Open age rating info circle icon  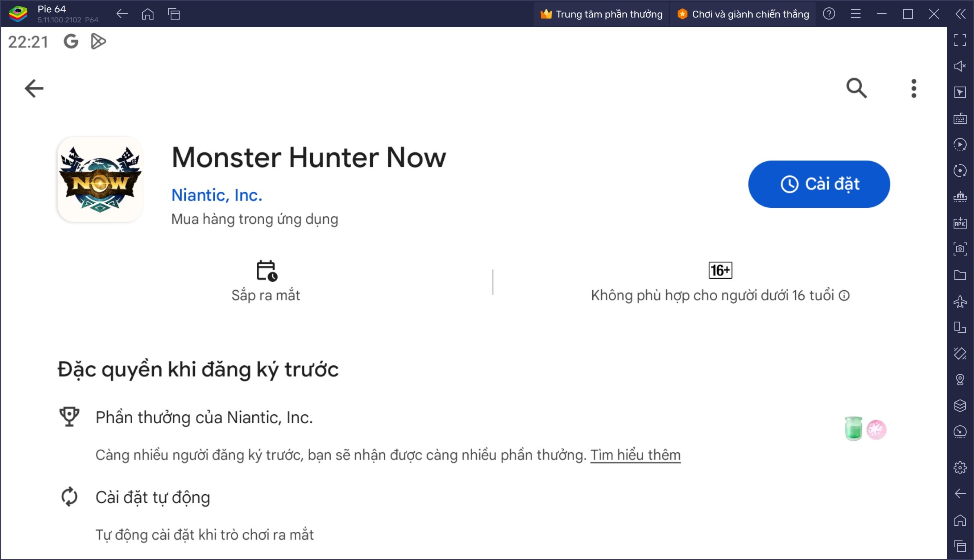tap(844, 296)
